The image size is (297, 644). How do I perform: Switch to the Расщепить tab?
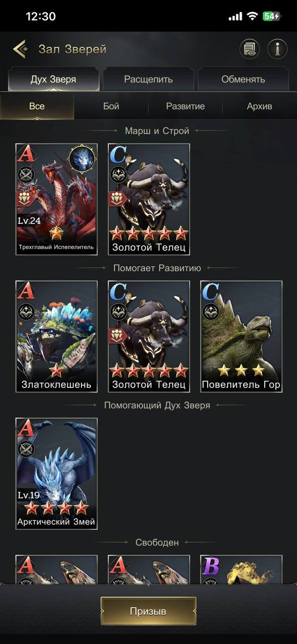coord(148,79)
